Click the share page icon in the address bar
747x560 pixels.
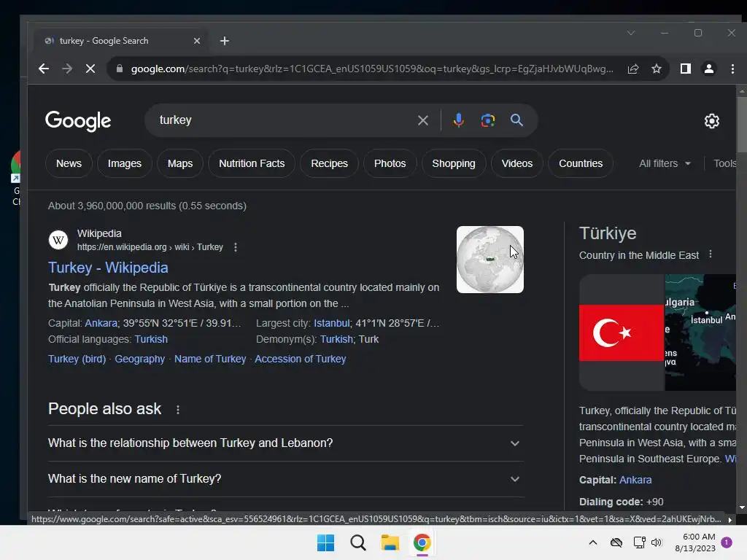click(632, 69)
